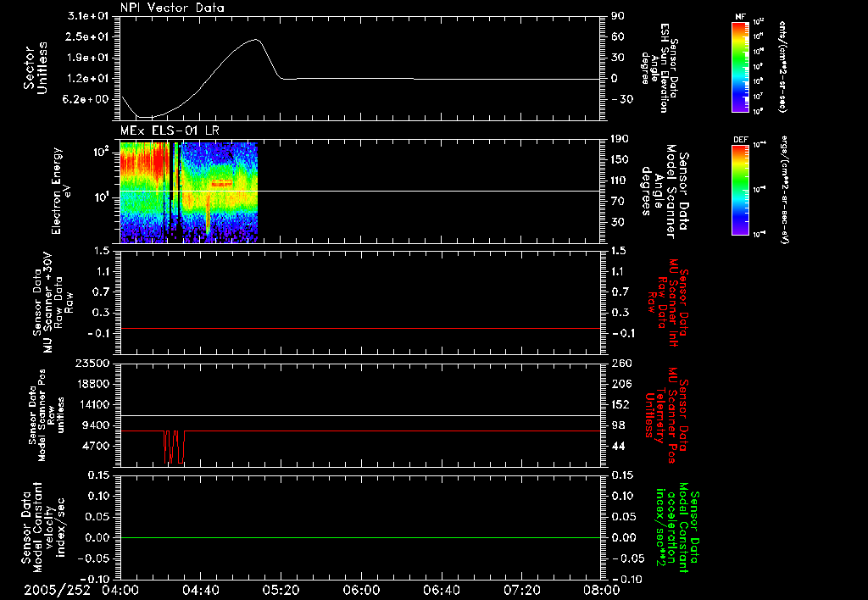The height and width of the screenshot is (600, 868).
Task: Click the 4700 tick value
Action: pos(97,446)
